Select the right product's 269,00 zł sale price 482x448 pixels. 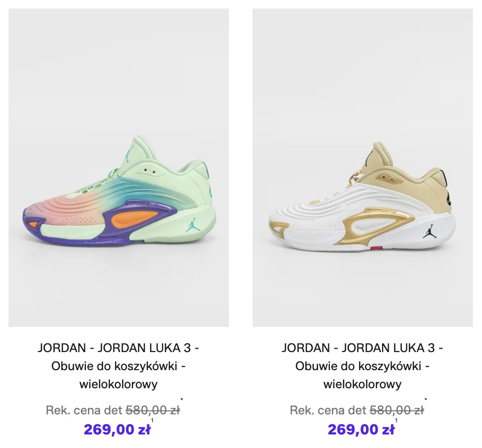click(x=361, y=429)
